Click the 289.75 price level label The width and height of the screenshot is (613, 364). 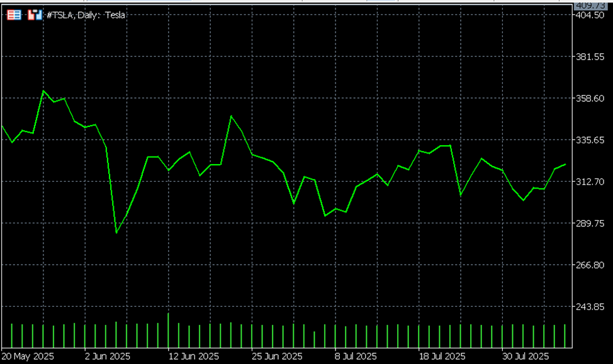click(590, 223)
